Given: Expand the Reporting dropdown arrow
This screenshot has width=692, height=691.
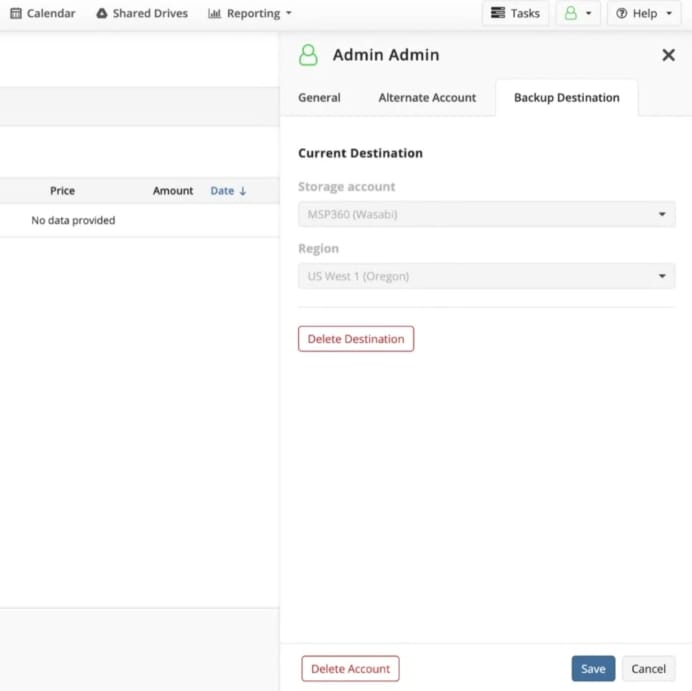Looking at the screenshot, I should (289, 13).
